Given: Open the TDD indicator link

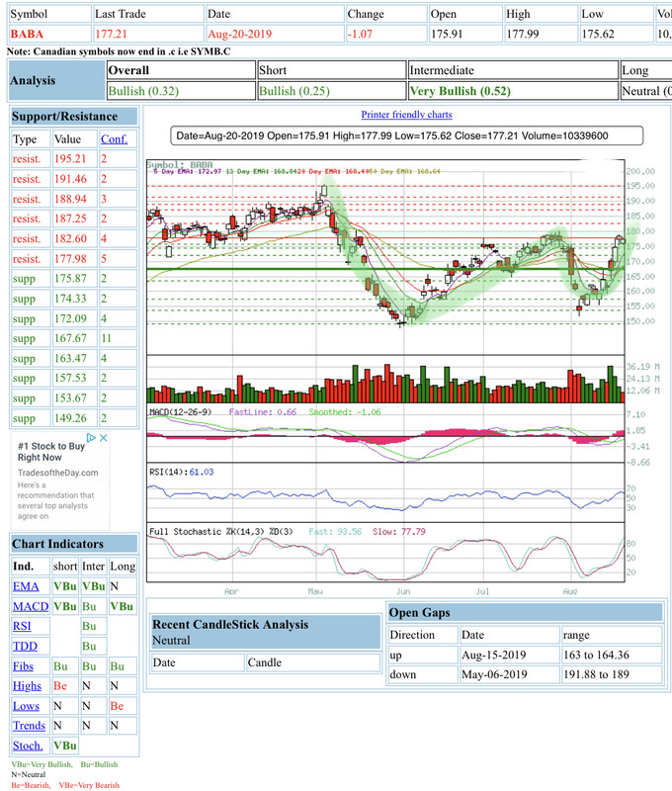Looking at the screenshot, I should click(x=25, y=647).
